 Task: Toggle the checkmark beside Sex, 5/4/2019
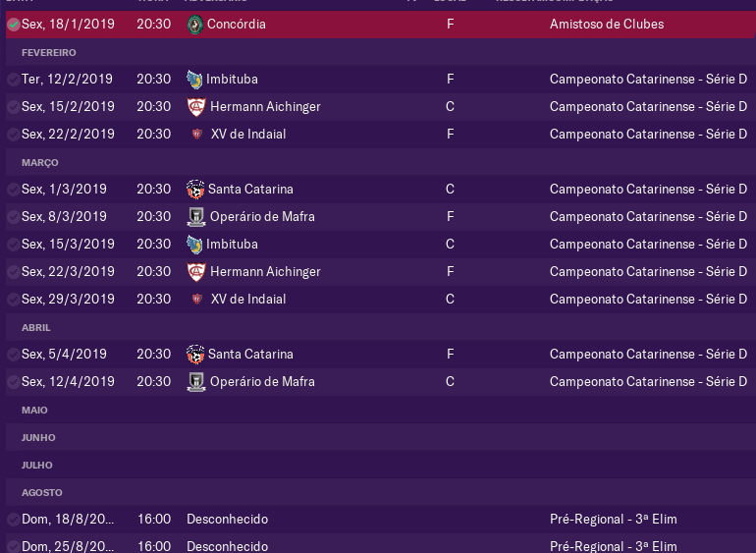pos(14,355)
